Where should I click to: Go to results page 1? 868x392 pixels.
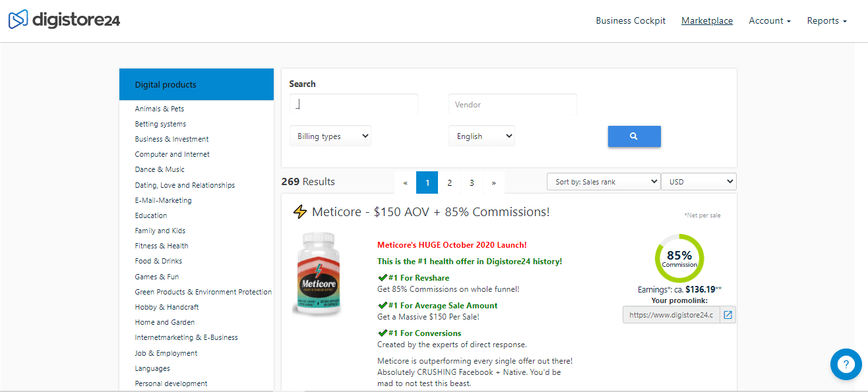coord(427,182)
